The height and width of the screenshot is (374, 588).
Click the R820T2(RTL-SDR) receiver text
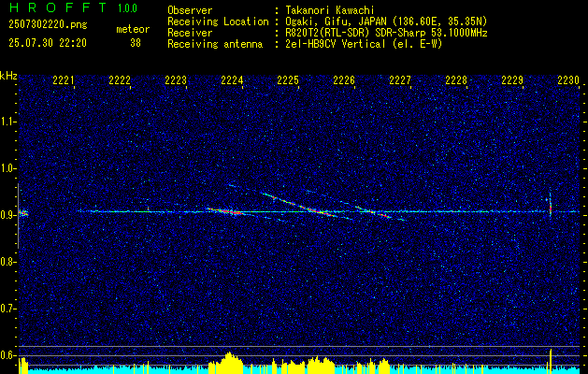(x=386, y=33)
